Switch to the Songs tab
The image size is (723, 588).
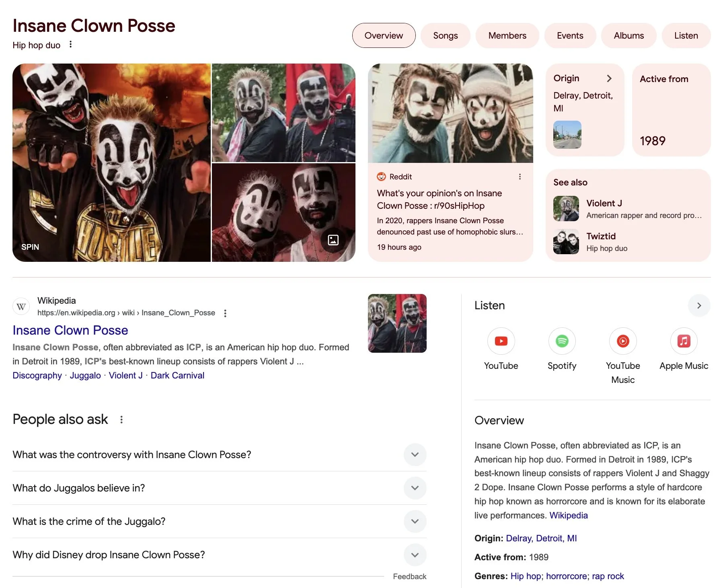click(x=445, y=35)
